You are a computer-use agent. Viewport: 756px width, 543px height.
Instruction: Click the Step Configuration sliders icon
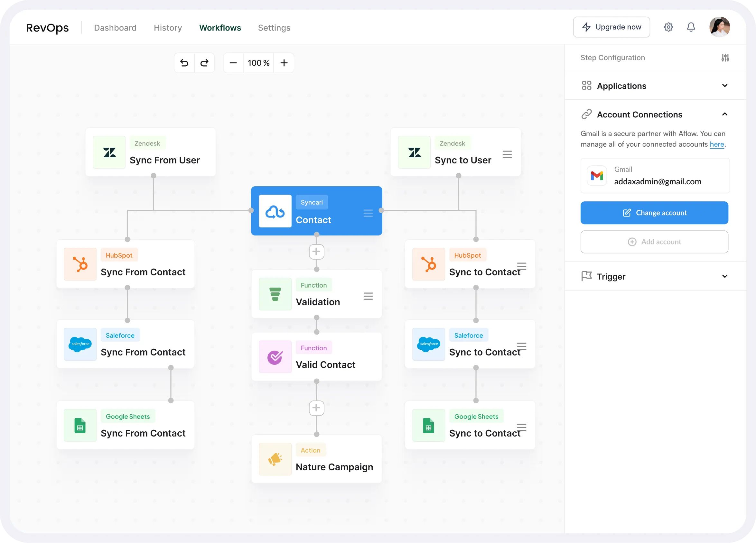725,58
